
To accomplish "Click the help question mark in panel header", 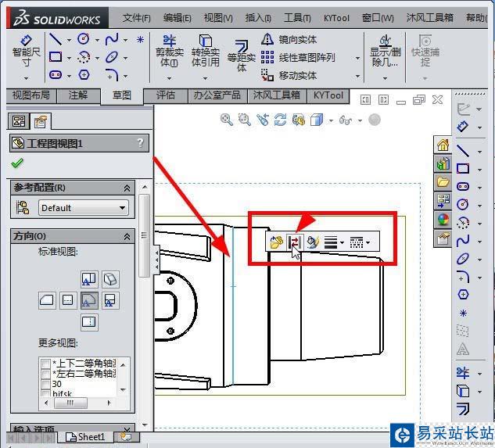I will (x=141, y=144).
